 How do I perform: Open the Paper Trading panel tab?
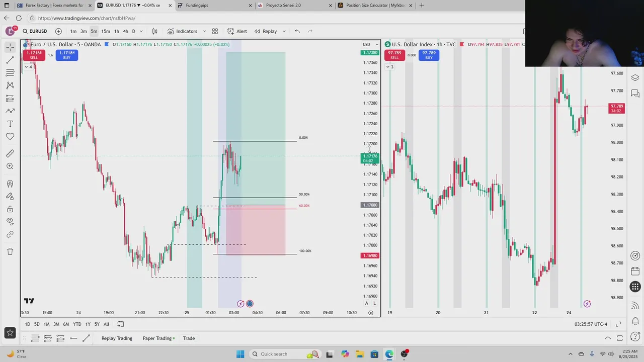tap(158, 338)
